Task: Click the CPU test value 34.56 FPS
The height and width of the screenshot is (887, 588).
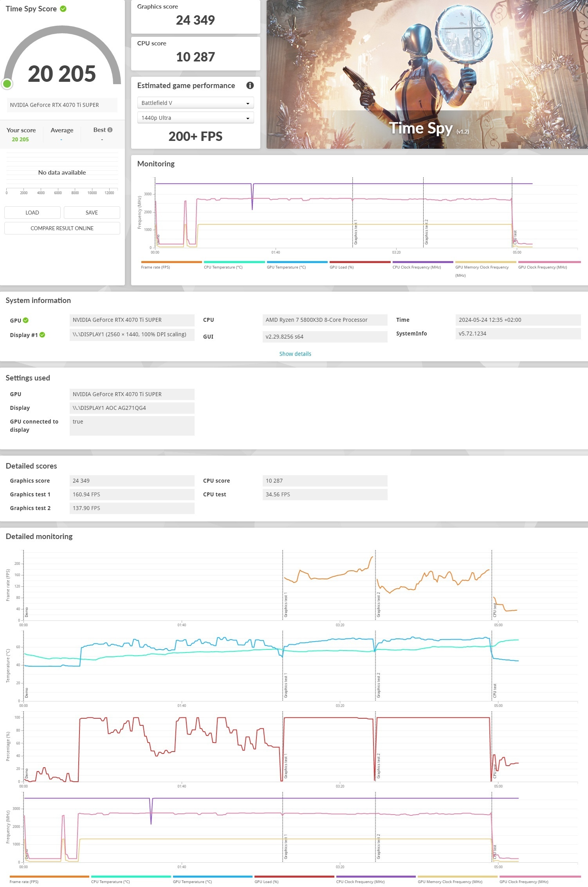Action: click(325, 494)
